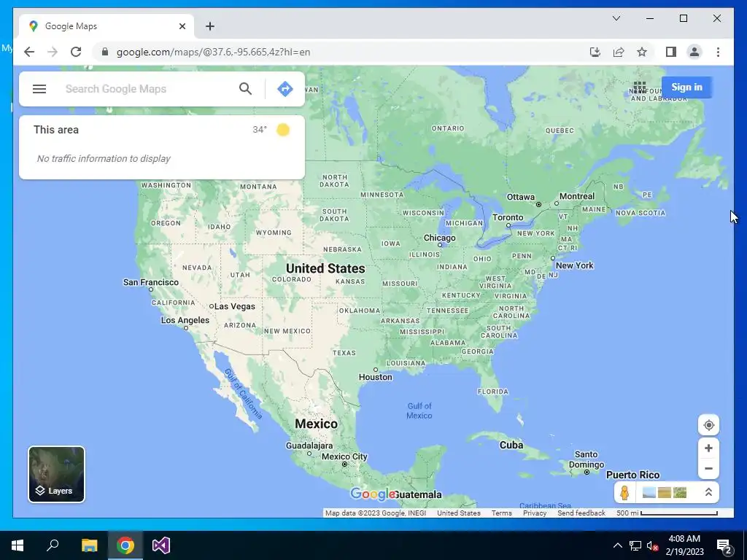Open the Google Maps hamburger menu
Screen dimensions: 747x560
click(x=39, y=89)
